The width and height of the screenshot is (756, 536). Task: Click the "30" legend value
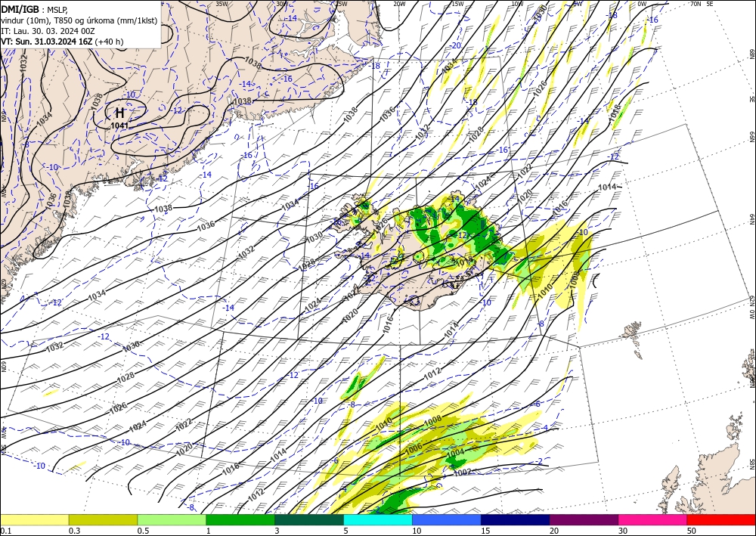click(623, 531)
